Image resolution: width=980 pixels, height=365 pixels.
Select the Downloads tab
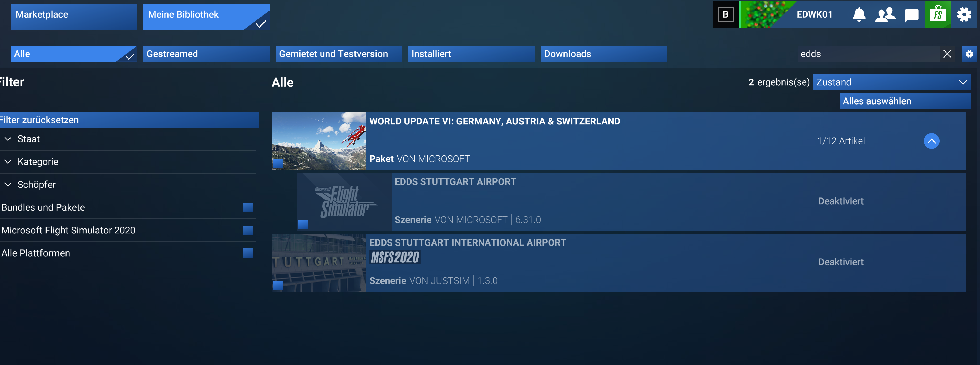click(604, 54)
